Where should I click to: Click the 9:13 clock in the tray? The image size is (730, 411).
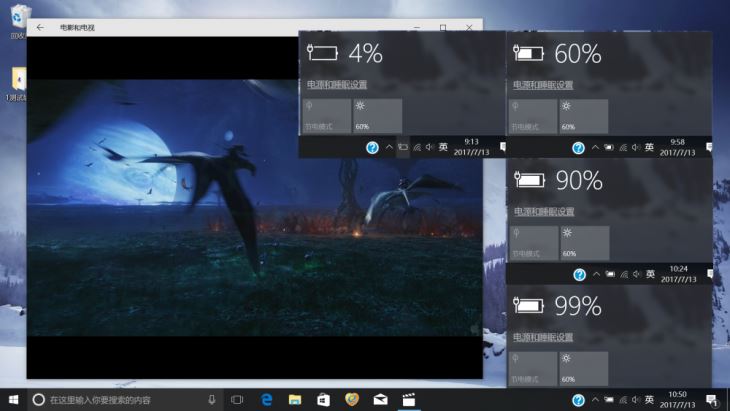point(471,147)
